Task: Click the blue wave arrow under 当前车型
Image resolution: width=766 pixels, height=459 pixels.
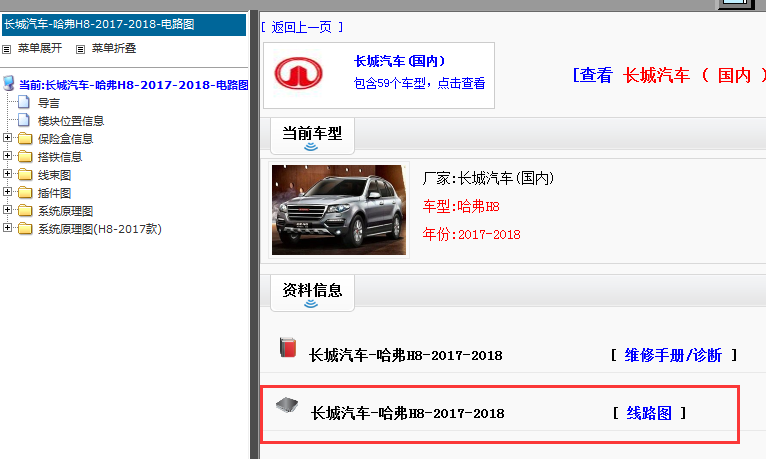Action: coord(311,147)
